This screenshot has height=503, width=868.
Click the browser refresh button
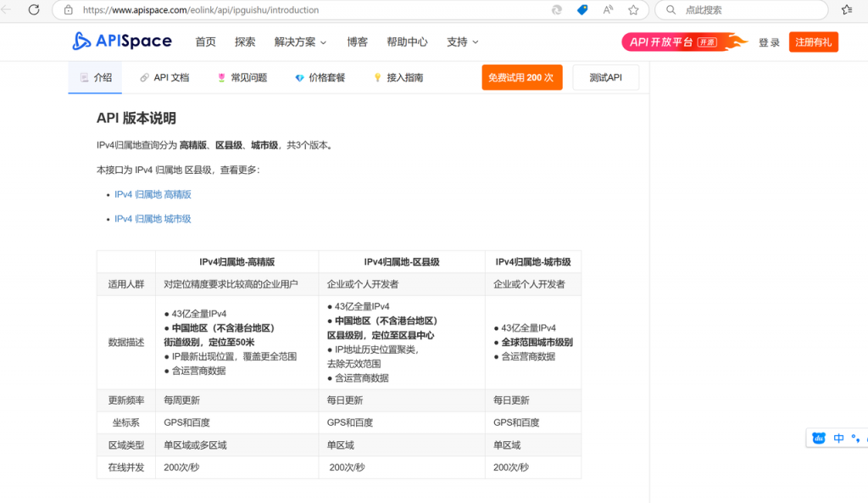click(34, 10)
